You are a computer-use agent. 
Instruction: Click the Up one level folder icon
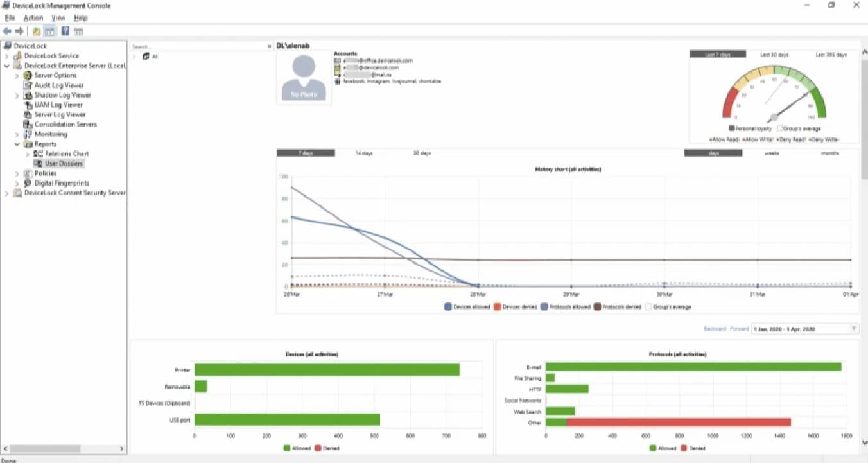pyautogui.click(x=37, y=31)
